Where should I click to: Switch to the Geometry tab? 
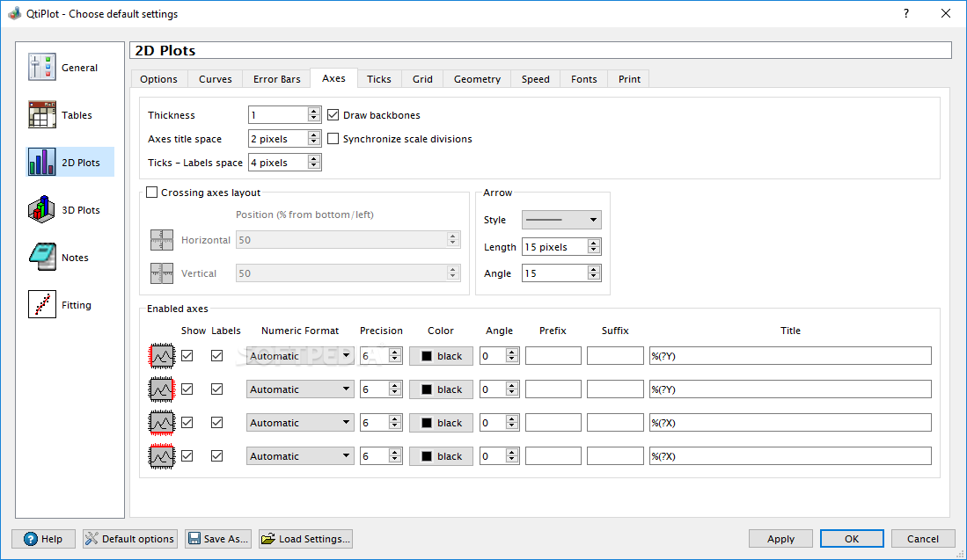click(477, 79)
